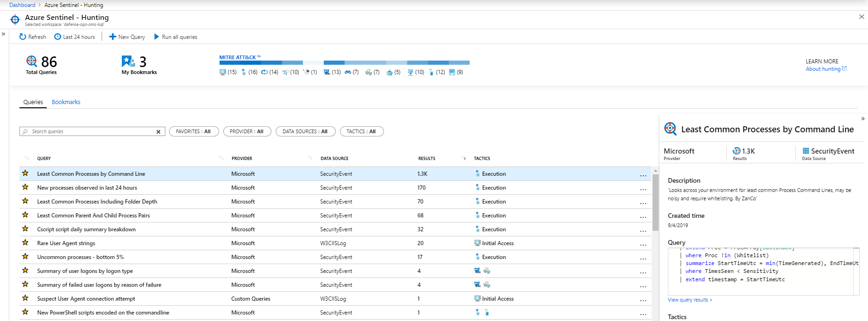868x321 pixels.
Task: Open the Last 24 hours time range
Action: tap(75, 37)
